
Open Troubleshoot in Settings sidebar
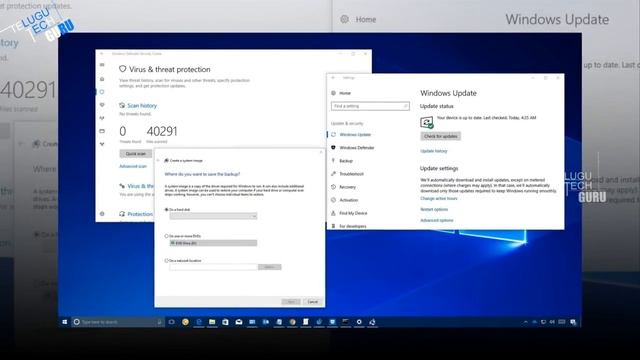click(351, 174)
